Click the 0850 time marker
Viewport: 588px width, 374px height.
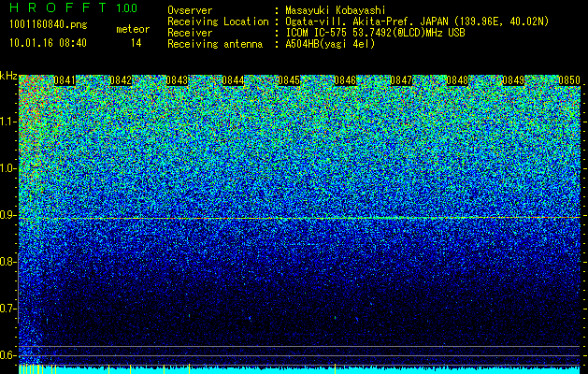[x=569, y=80]
